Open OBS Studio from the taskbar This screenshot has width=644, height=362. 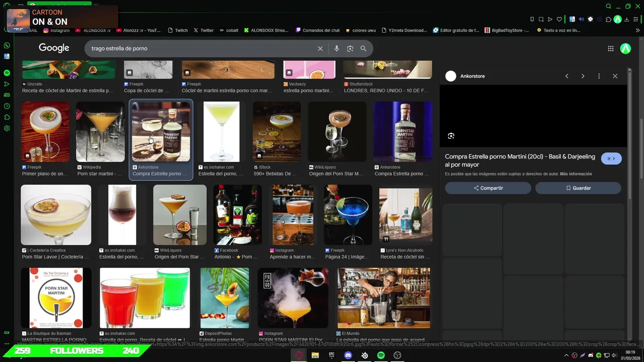(397, 355)
